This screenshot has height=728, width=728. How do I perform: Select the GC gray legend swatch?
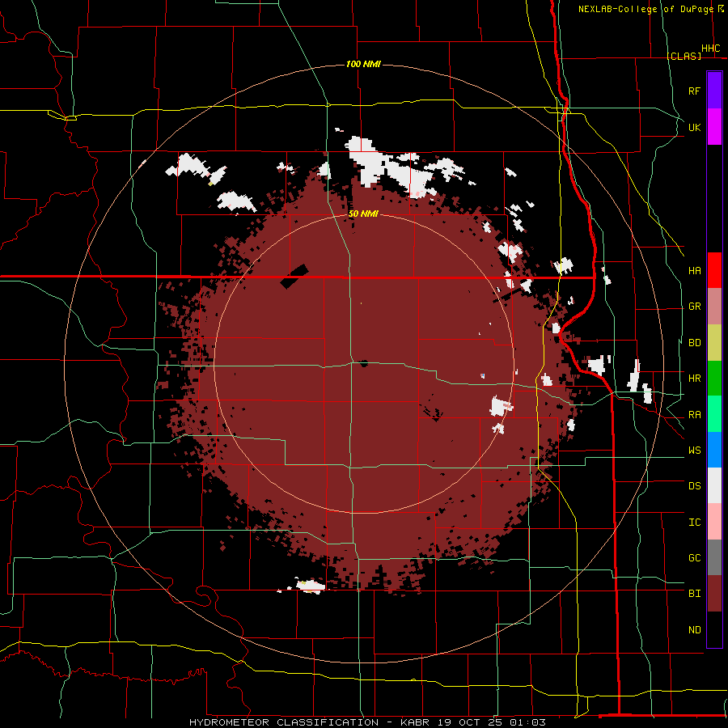pos(714,557)
